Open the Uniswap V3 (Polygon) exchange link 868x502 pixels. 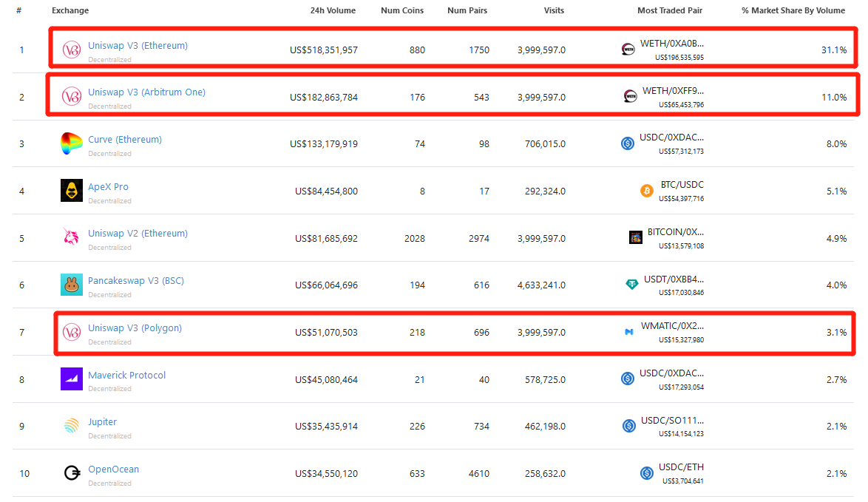[135, 328]
